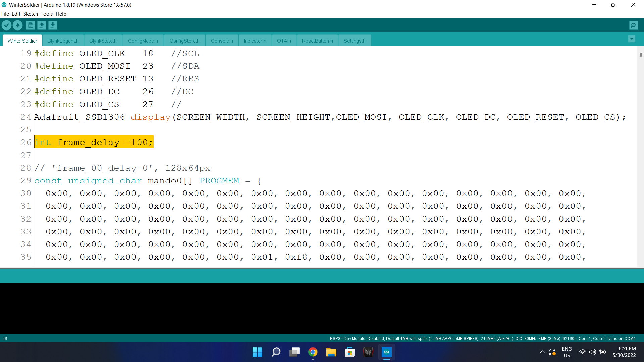
Task: Open the Sketch menu
Action: [x=30, y=14]
